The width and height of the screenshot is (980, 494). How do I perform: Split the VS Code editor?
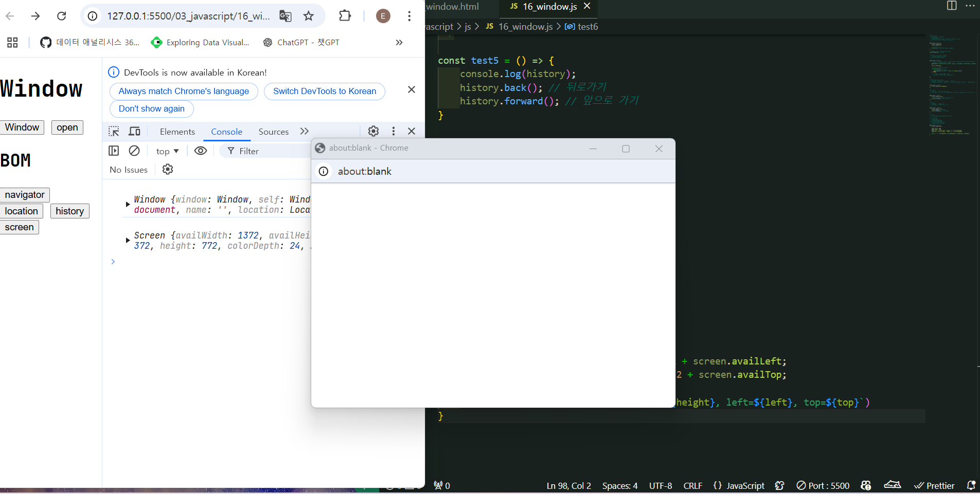tap(952, 6)
